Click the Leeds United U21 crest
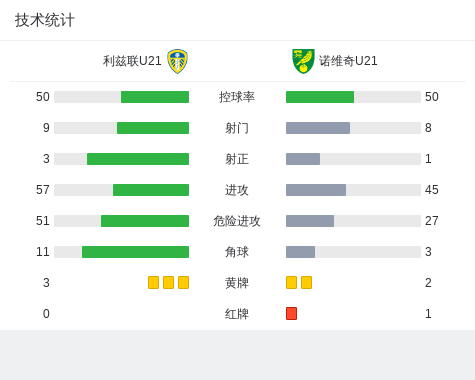The height and width of the screenshot is (380, 475). click(177, 61)
